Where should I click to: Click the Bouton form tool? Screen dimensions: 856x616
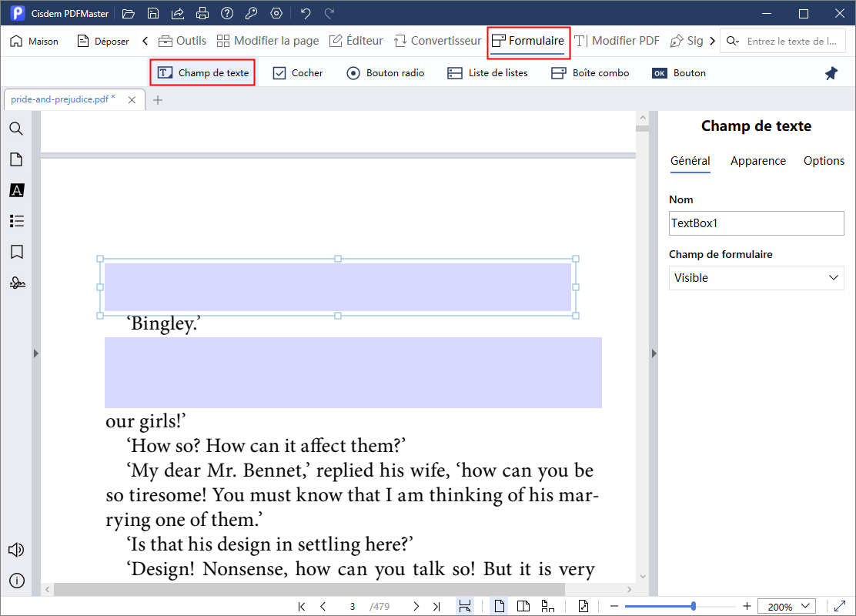[x=679, y=73]
